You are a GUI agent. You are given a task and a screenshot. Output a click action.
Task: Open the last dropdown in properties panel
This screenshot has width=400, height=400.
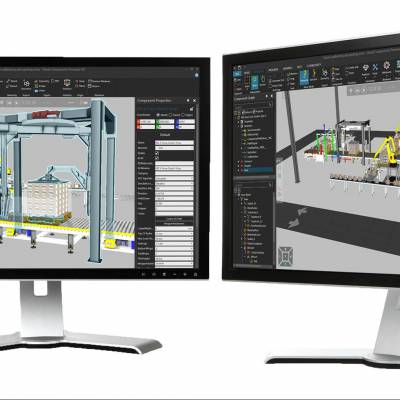174,264
